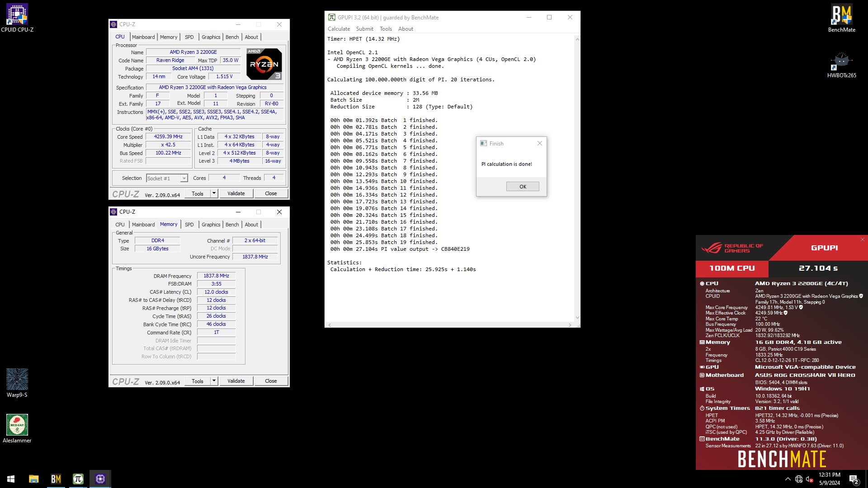Click the 100M CPU label in BenchMate
The height and width of the screenshot is (488, 868).
(732, 268)
